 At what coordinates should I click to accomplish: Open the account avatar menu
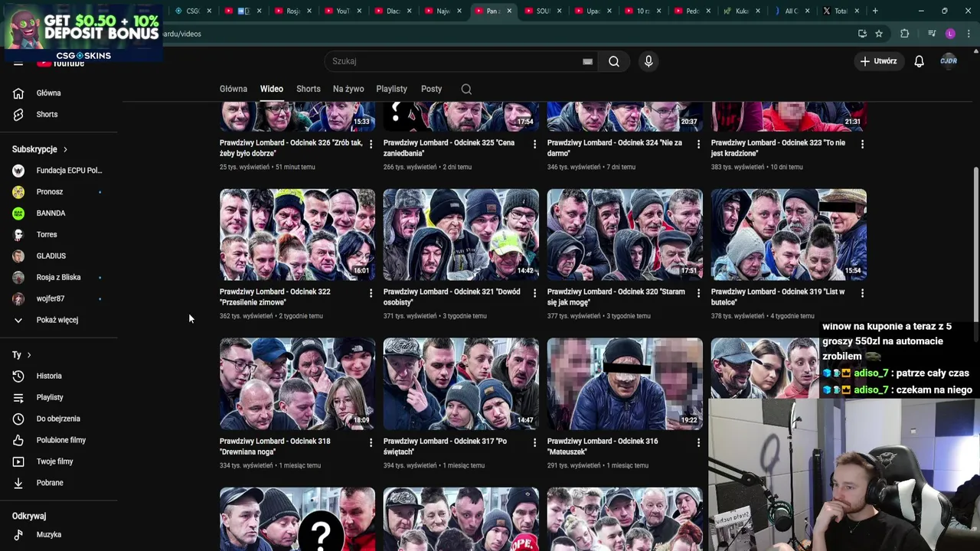[949, 61]
